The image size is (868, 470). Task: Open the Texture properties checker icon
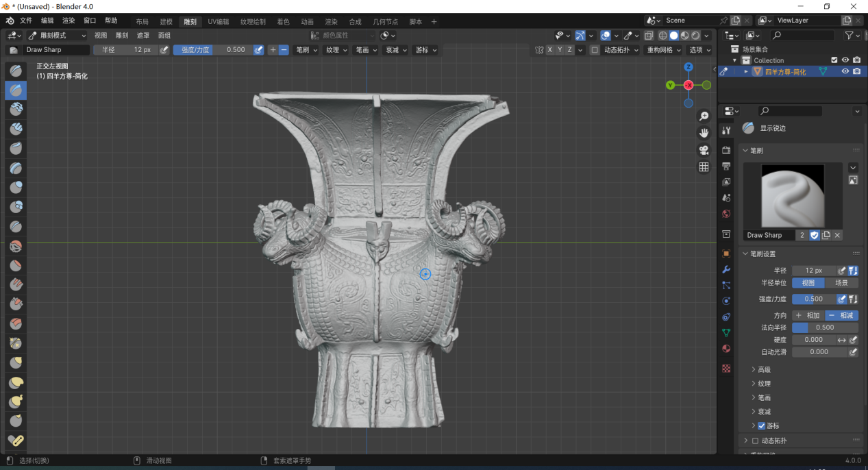[726, 369]
